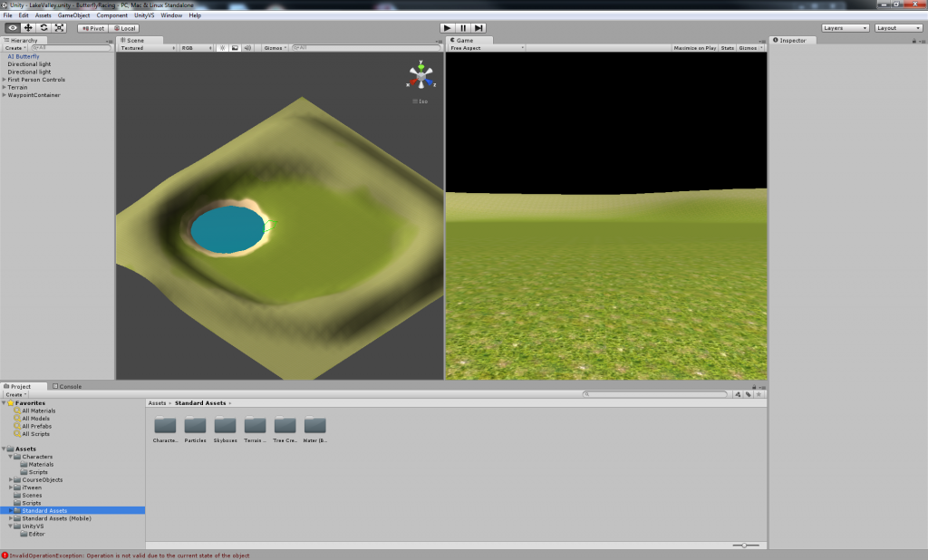Toggle Local handle rotation
Image resolution: width=928 pixels, height=560 pixels.
point(124,28)
